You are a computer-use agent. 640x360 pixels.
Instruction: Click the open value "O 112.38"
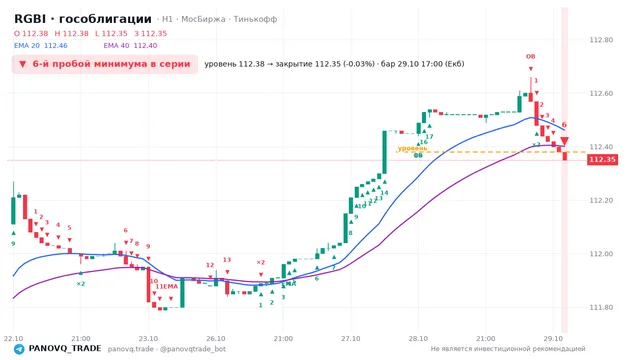coord(31,33)
